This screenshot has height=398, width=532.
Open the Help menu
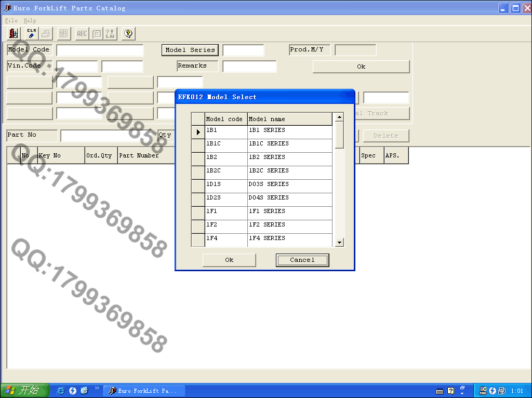30,20
